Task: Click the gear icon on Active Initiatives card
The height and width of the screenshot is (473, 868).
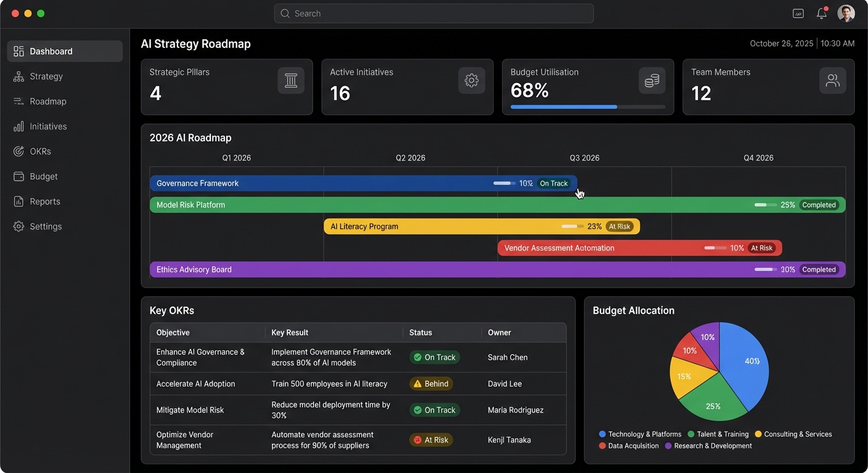Action: click(471, 80)
